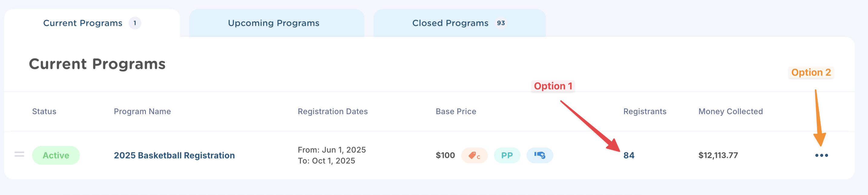This screenshot has width=868, height=195.
Task: Click the blue handshake icon badge
Action: [x=539, y=155]
